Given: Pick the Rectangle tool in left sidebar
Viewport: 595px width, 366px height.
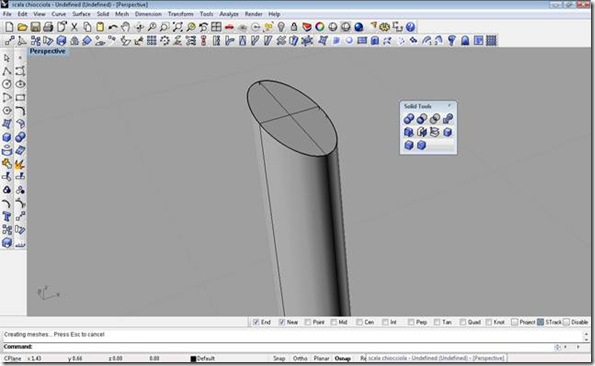Looking at the screenshot, I should pyautogui.click(x=20, y=97).
